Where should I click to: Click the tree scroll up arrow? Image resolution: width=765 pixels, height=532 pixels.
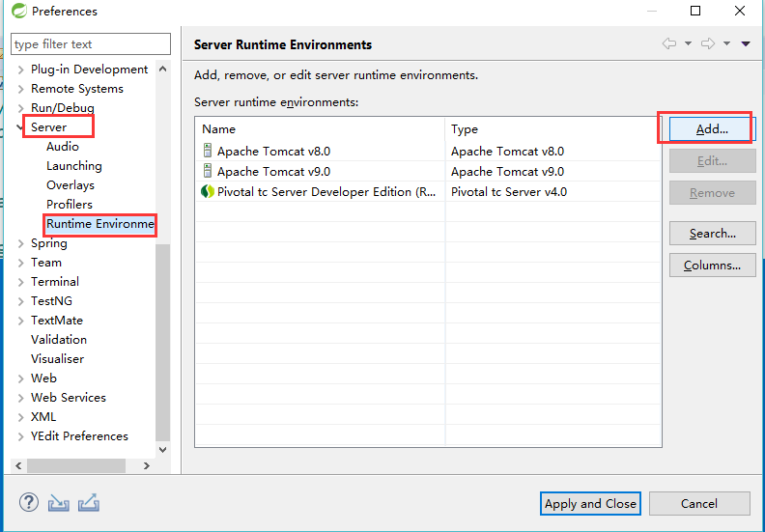[163, 70]
